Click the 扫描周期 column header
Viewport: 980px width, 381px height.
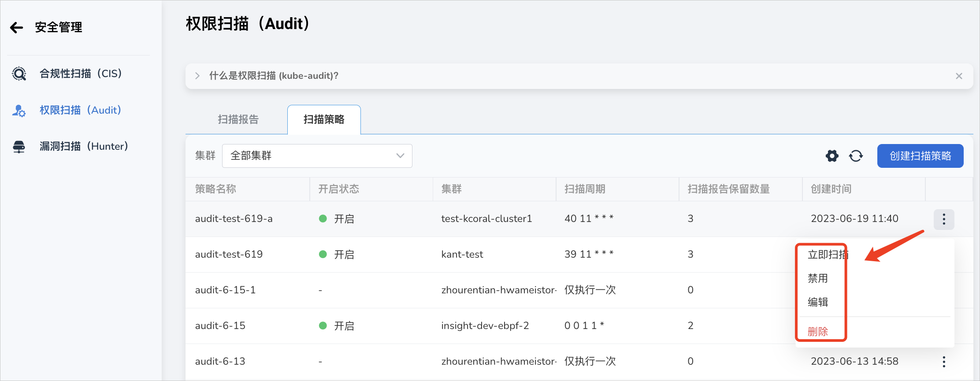tap(585, 189)
